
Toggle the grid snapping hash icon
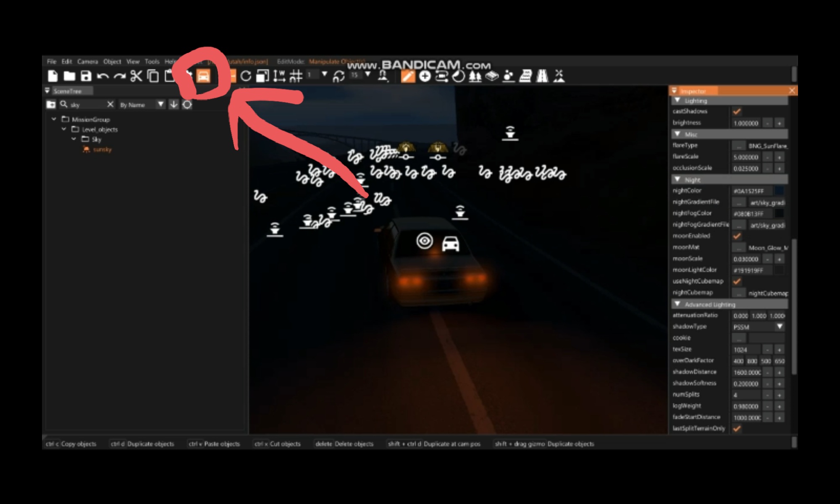pyautogui.click(x=296, y=76)
